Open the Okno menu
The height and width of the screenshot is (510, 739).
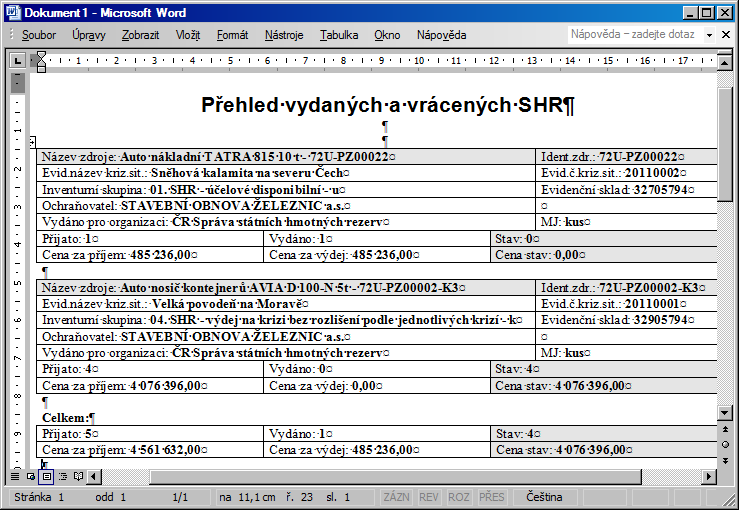387,35
